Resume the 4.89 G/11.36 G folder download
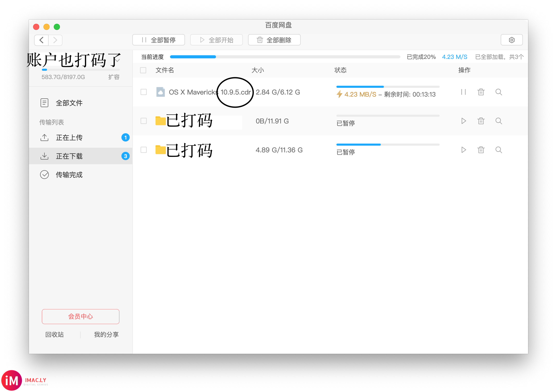 point(463,150)
